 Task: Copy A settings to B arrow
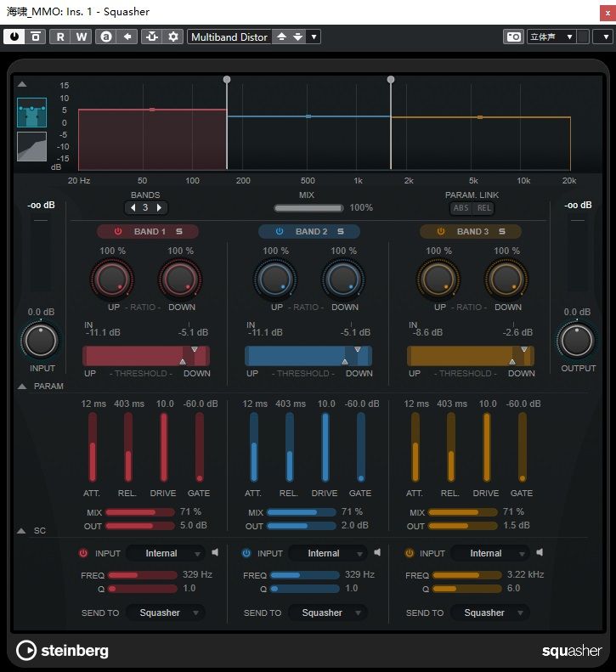pos(127,37)
